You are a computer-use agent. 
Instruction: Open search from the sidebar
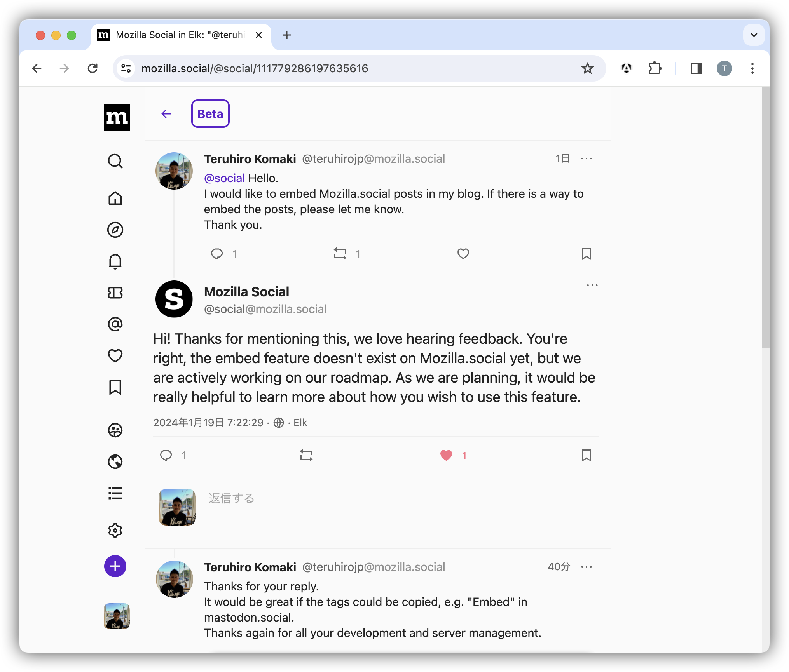pyautogui.click(x=115, y=162)
